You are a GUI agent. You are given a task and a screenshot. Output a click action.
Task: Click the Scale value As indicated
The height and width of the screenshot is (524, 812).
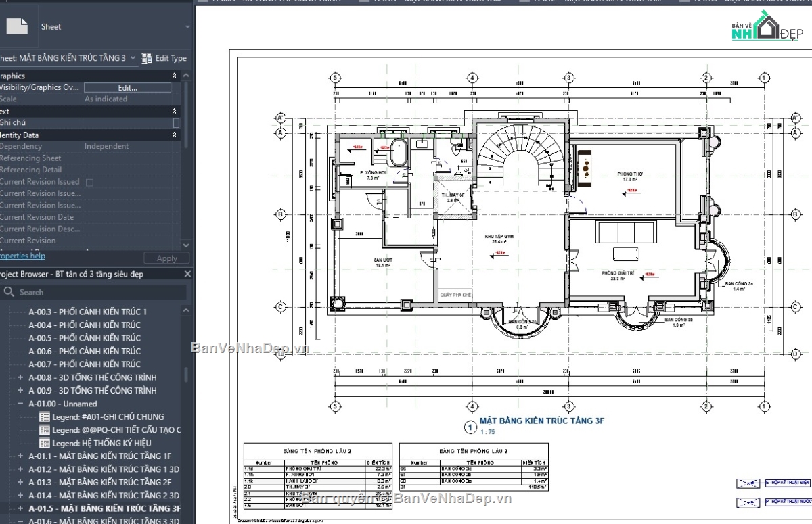click(106, 99)
